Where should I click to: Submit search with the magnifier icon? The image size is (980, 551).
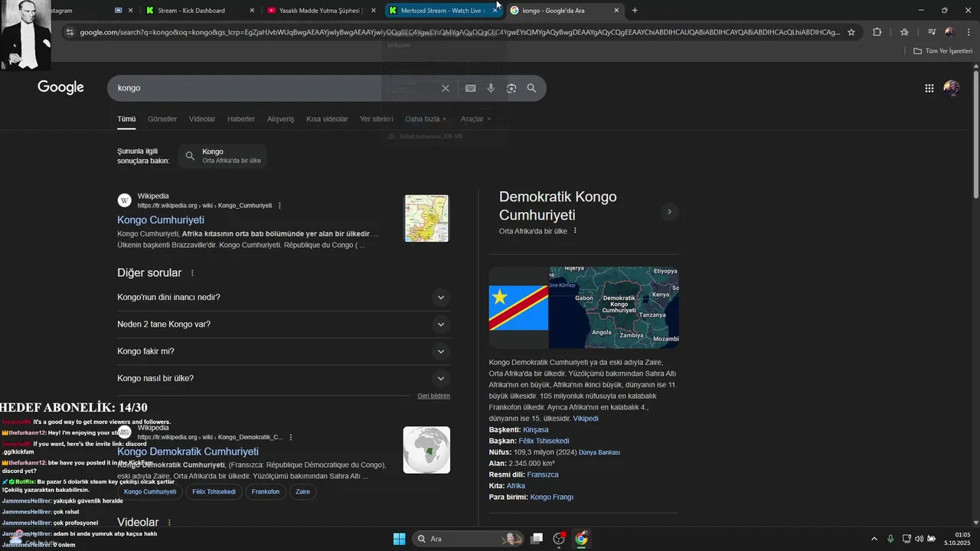(531, 88)
